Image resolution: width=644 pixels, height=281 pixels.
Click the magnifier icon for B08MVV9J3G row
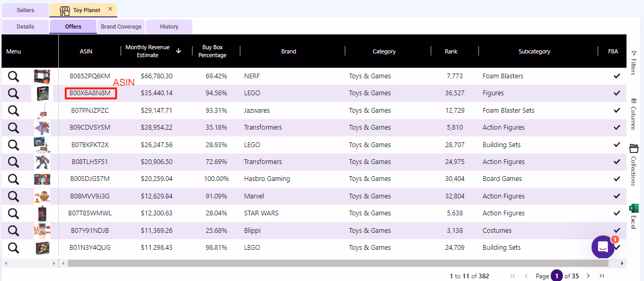tap(13, 196)
